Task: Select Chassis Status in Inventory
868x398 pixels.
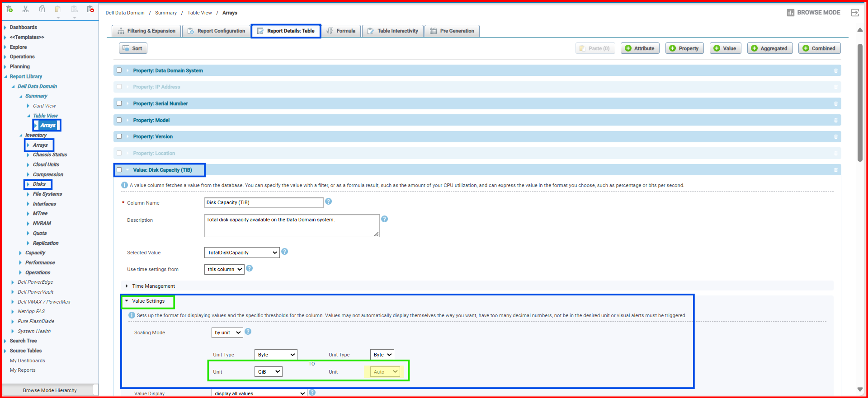Action: (x=50, y=155)
